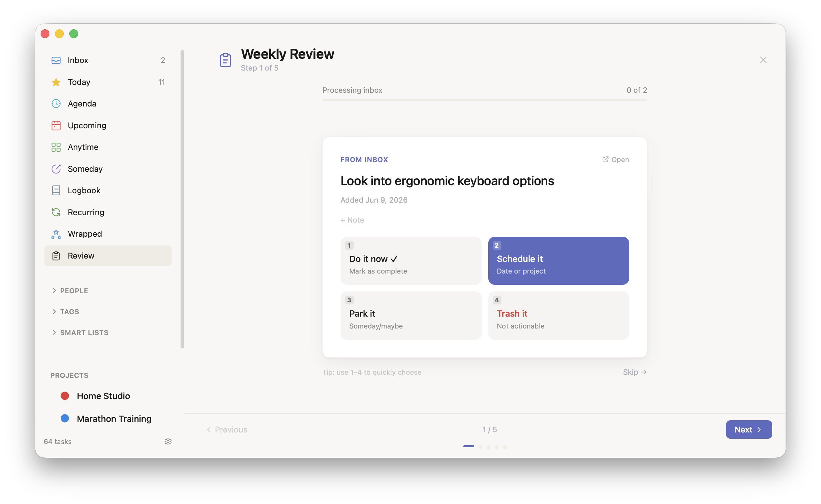The image size is (821, 504).
Task: Click the sidebar scrollbar
Action: point(182,199)
